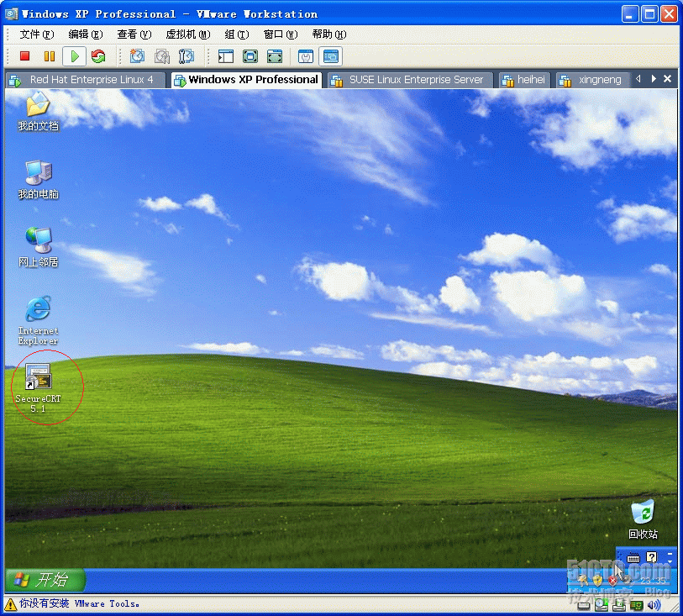This screenshot has height=616, width=683.
Task: Take a snapshot of the virtual machine
Action: 137,56
